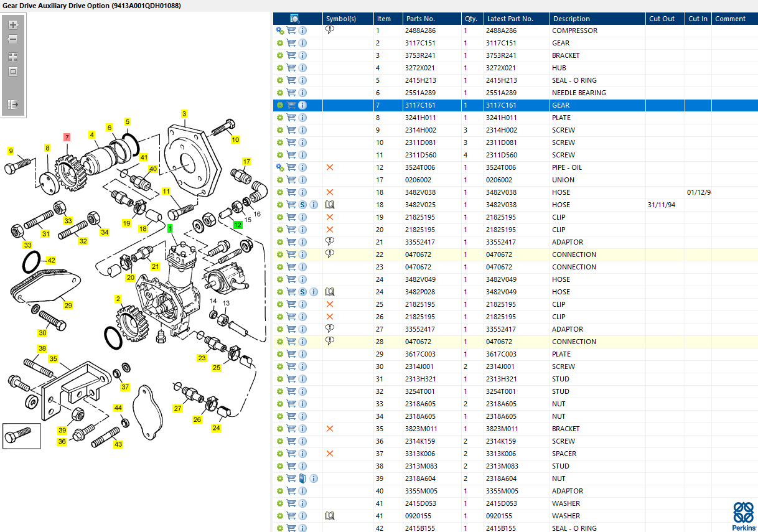This screenshot has height=532, width=758.
Task: Add UNION 0206002 to cart
Action: click(x=291, y=180)
